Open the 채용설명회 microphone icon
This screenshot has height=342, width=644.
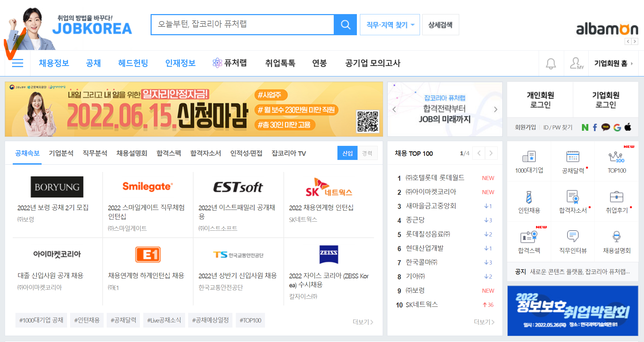616,237
